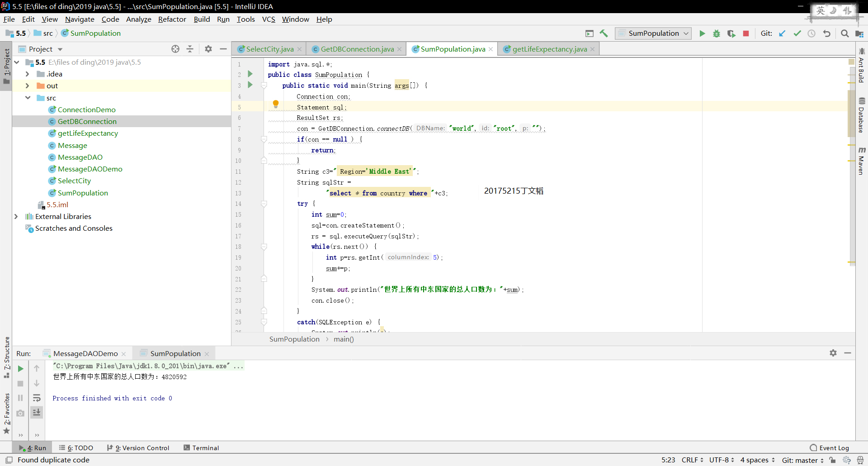
Task: Select MessageDAO class in project tree
Action: coord(80,157)
